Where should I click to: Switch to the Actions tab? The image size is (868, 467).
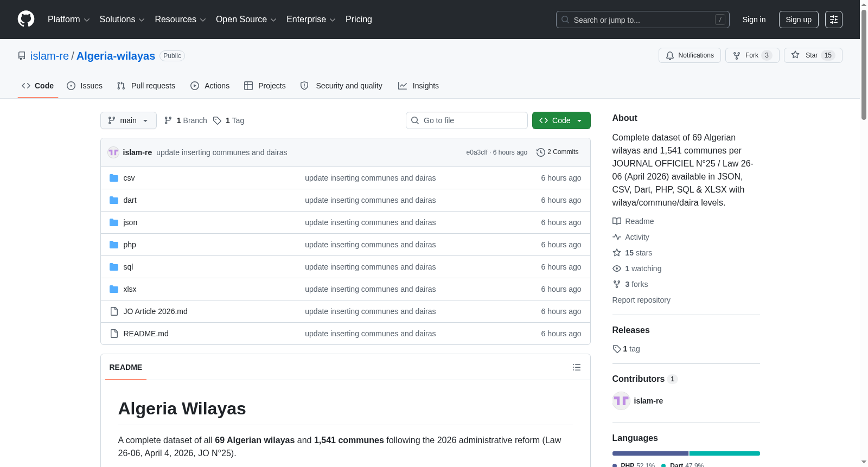coord(210,86)
